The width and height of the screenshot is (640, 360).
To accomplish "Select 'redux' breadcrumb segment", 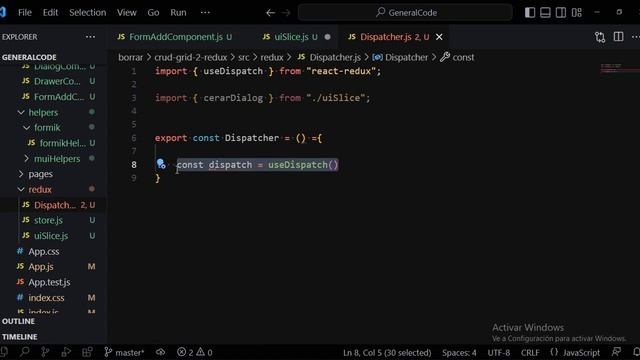I will pyautogui.click(x=272, y=57).
